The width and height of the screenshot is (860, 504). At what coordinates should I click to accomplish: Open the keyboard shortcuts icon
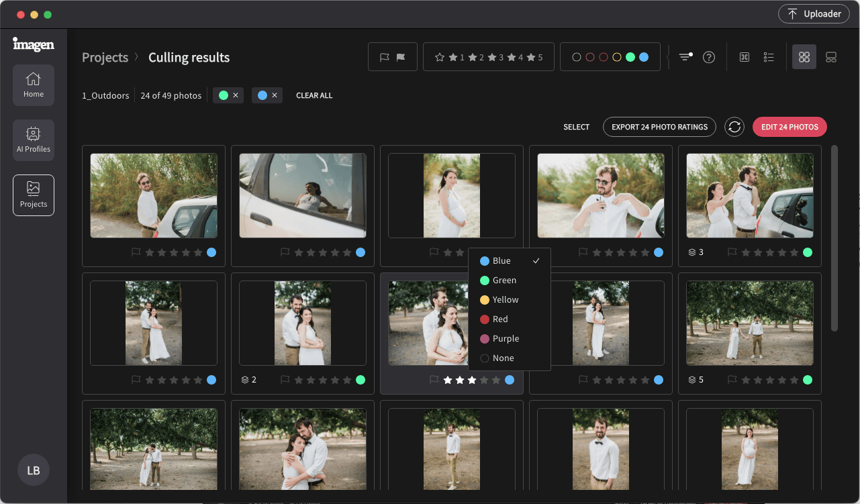(x=744, y=57)
